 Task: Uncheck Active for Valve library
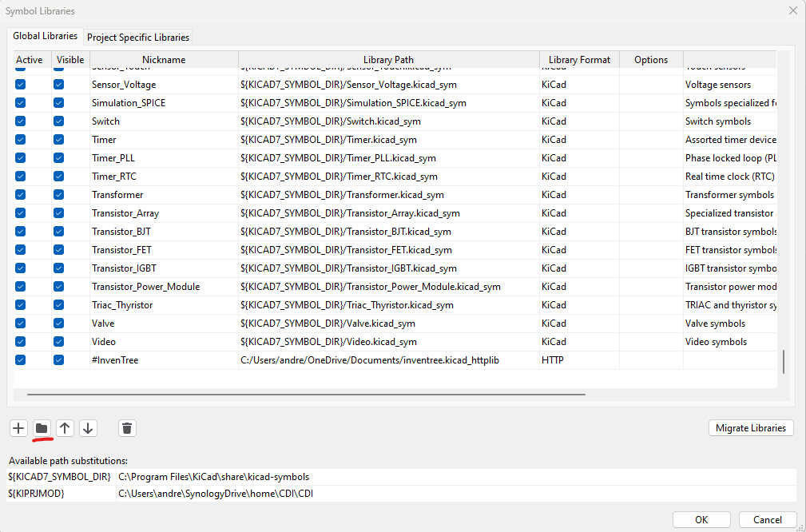click(x=21, y=324)
